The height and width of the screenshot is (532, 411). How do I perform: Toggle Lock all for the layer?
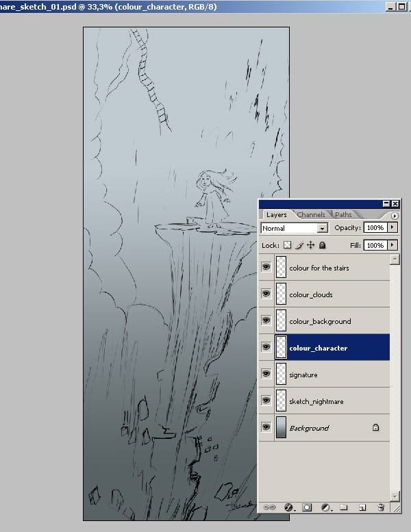(322, 244)
